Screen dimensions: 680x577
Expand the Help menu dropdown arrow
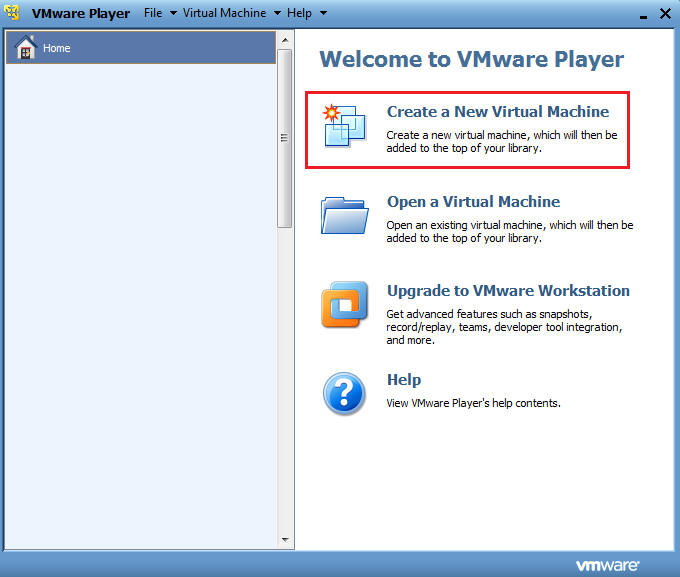pyautogui.click(x=323, y=13)
